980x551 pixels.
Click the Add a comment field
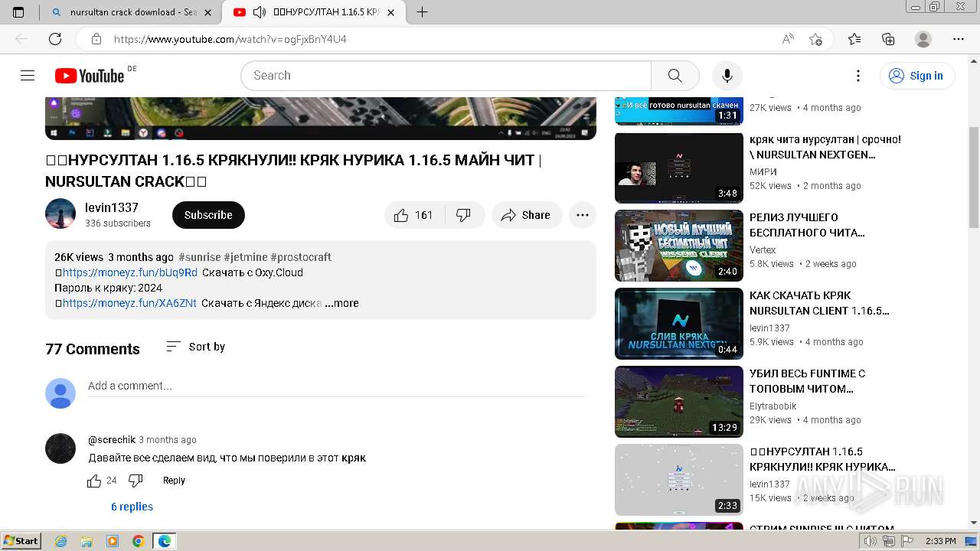(335, 386)
